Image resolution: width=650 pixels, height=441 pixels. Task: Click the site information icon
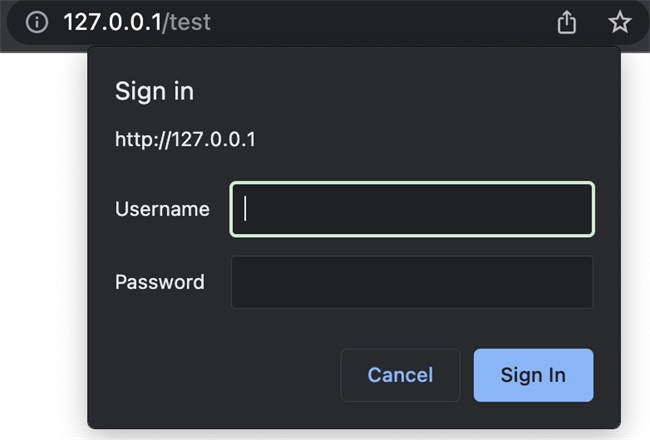tap(37, 22)
